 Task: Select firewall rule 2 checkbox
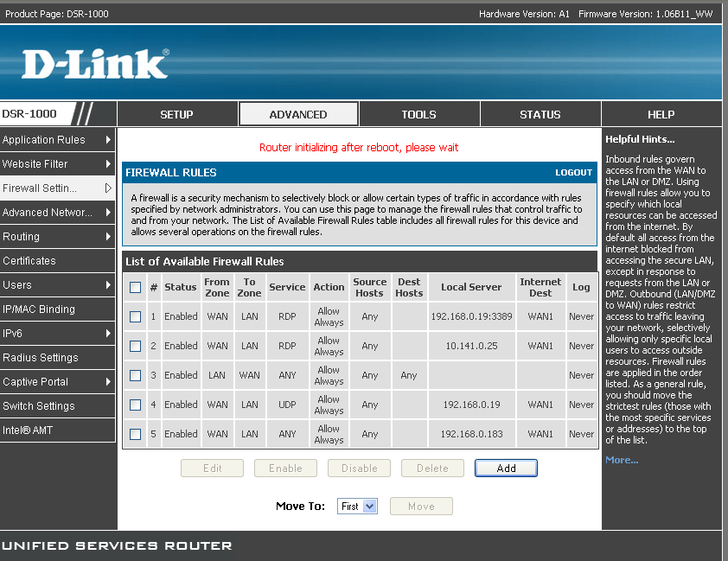[x=135, y=346]
